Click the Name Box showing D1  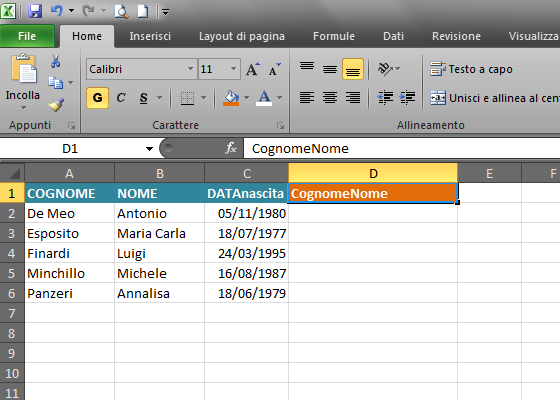coord(71,149)
